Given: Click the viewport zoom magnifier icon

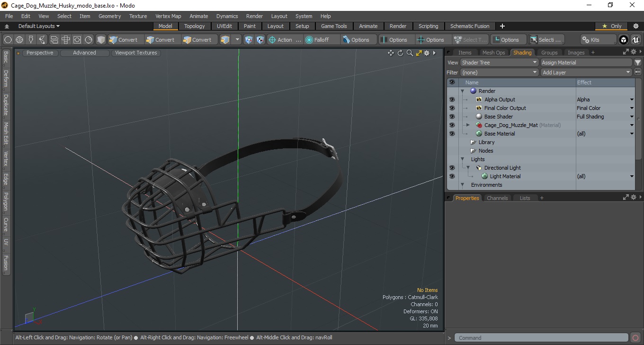Looking at the screenshot, I should click(x=410, y=53).
